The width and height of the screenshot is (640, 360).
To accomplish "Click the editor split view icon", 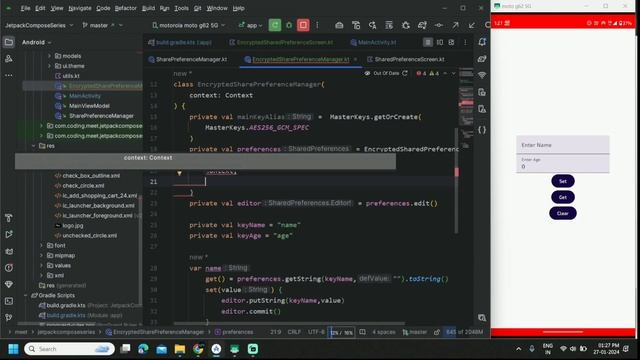I will (440, 42).
